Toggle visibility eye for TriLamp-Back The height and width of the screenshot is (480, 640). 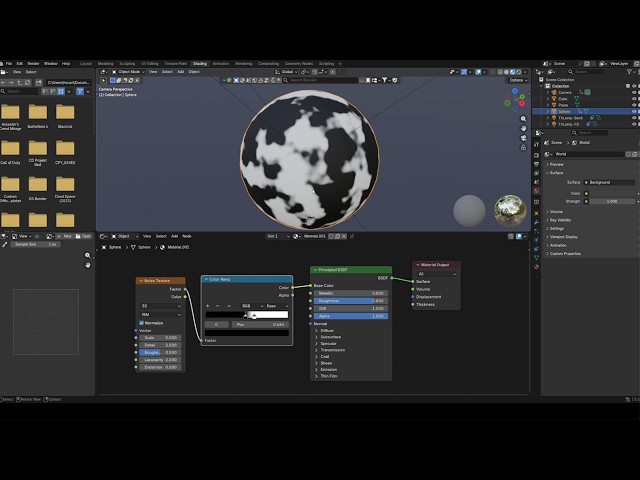634,118
